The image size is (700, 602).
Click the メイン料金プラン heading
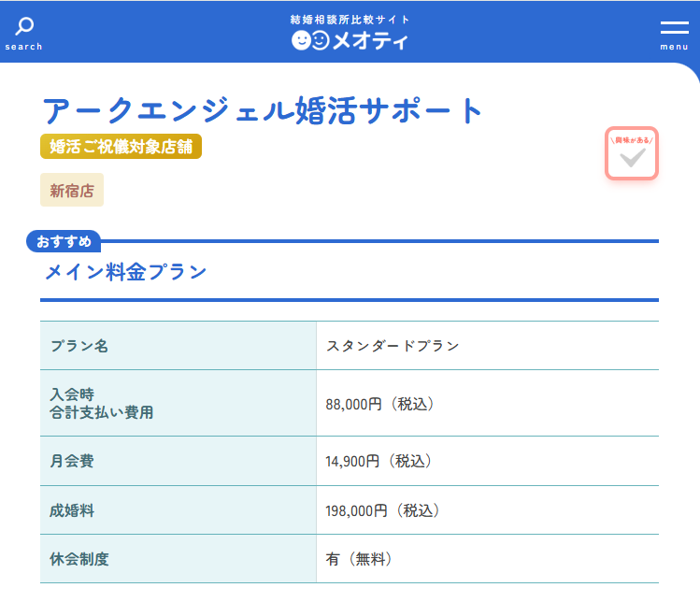126,272
